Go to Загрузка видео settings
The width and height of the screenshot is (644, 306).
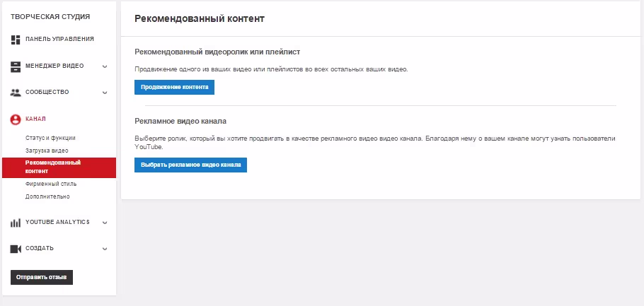(47, 151)
